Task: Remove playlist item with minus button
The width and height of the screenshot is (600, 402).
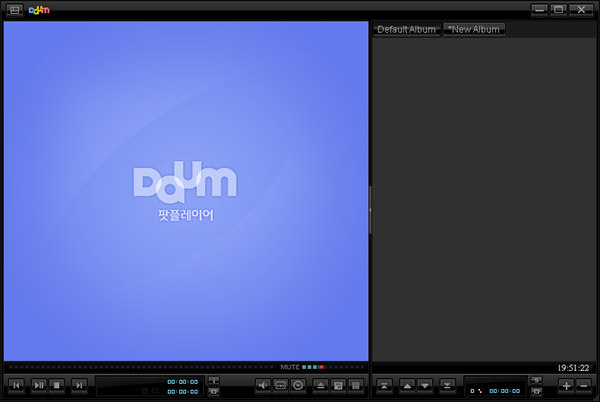Action: [x=584, y=386]
